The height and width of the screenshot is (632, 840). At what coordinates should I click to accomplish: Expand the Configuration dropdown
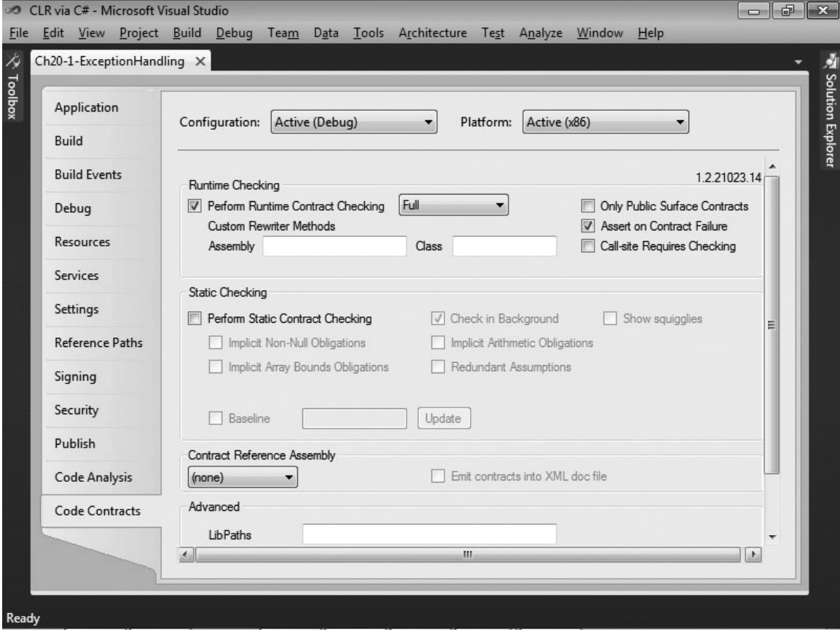coord(353,122)
